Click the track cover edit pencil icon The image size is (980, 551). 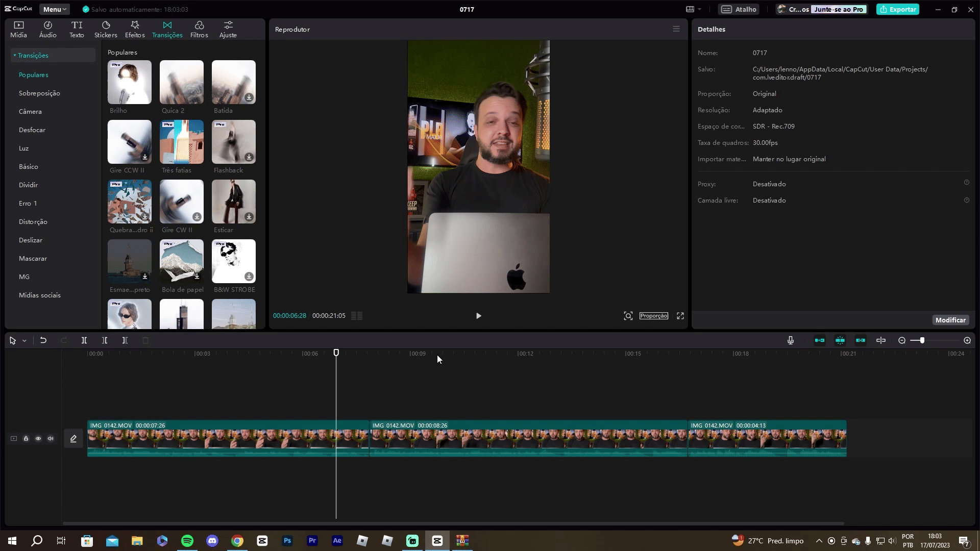pyautogui.click(x=73, y=439)
